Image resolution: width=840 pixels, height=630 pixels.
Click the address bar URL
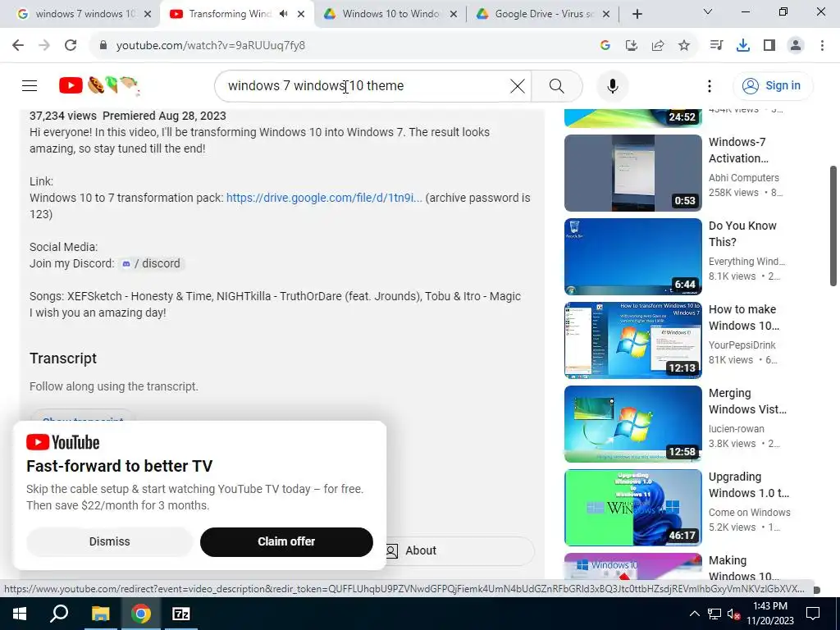(x=211, y=46)
